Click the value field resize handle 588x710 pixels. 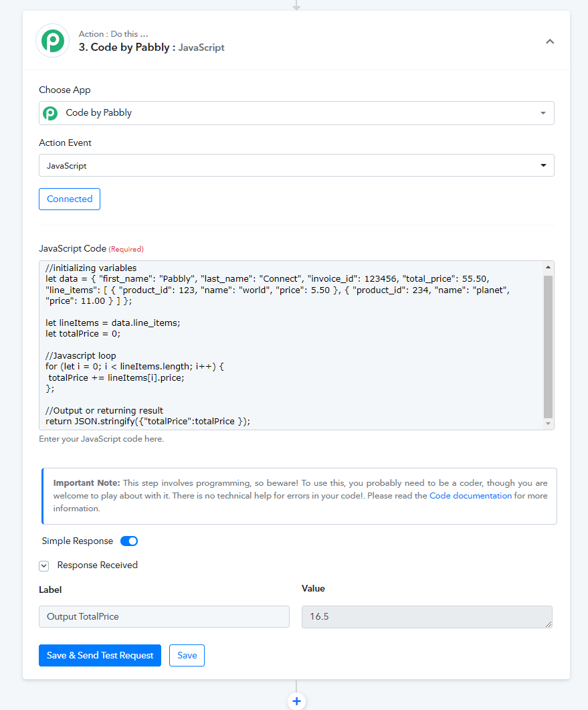point(549,624)
